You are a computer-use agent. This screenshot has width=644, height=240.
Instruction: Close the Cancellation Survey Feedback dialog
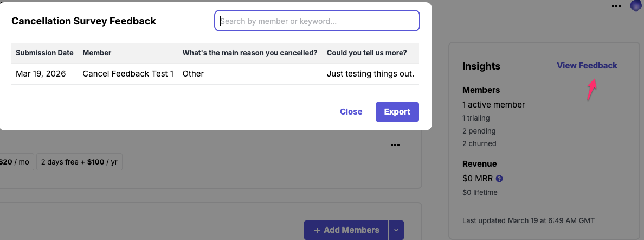[x=351, y=112]
